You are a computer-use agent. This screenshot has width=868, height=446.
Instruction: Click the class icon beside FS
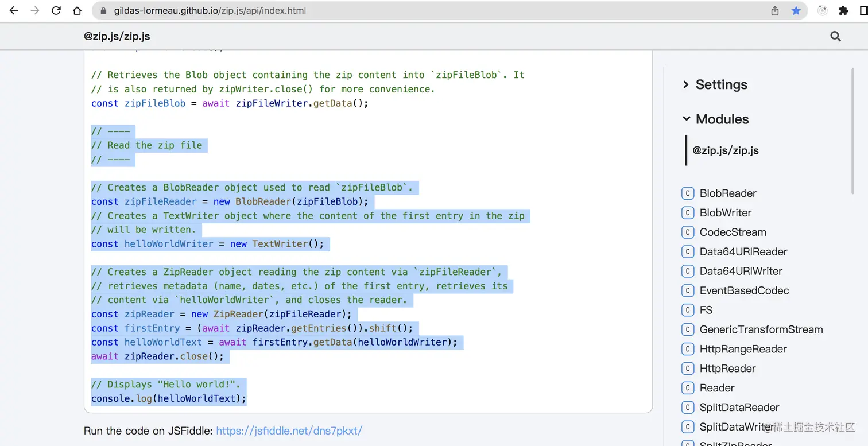tap(688, 310)
